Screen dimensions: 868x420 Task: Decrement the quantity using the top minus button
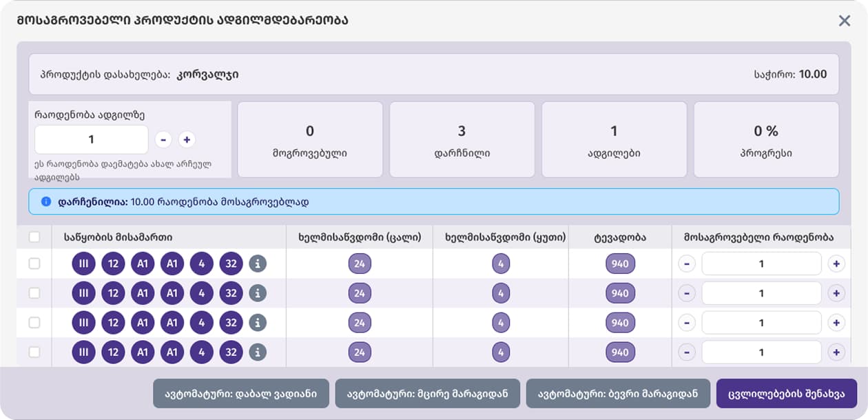(163, 139)
